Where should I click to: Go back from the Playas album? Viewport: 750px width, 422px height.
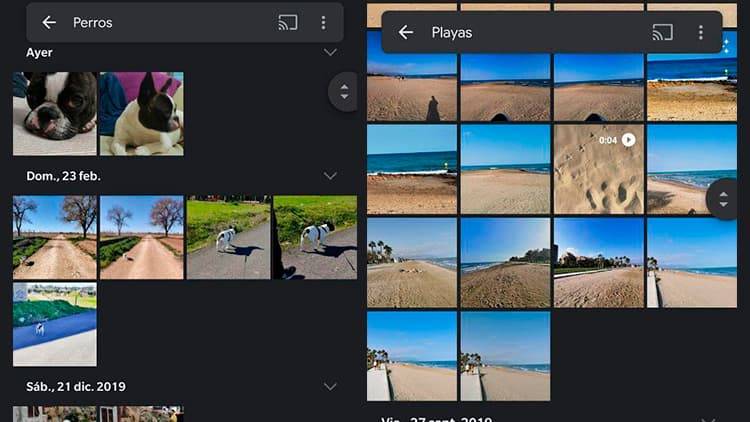(x=406, y=32)
